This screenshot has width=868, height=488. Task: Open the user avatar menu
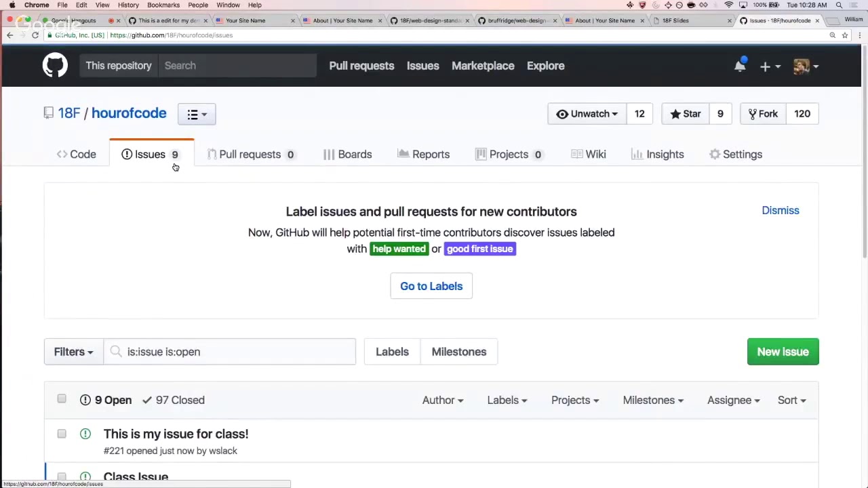pyautogui.click(x=806, y=66)
